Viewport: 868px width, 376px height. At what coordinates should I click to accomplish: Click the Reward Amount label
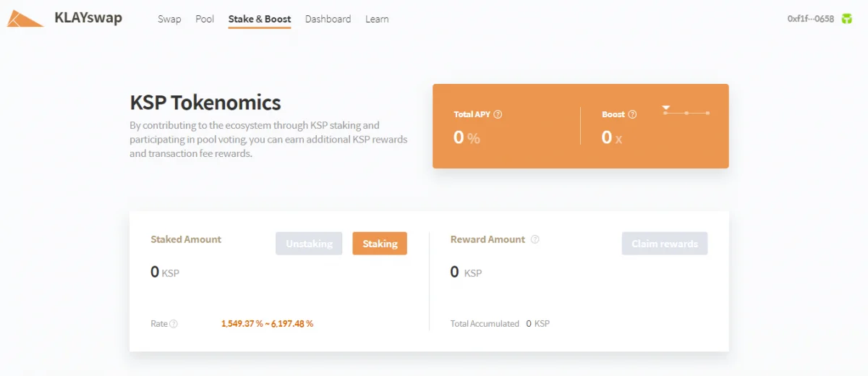point(488,239)
